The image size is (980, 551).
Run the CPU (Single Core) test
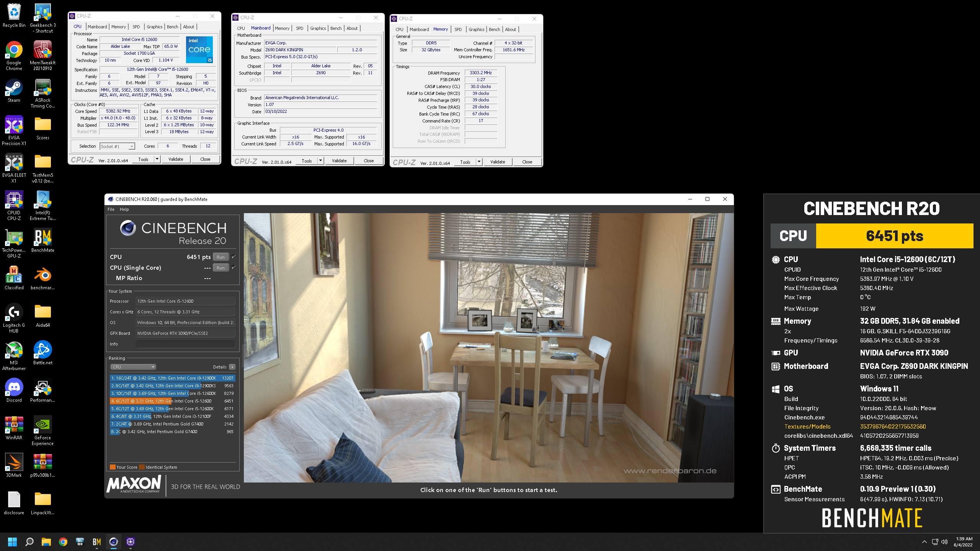tap(220, 267)
